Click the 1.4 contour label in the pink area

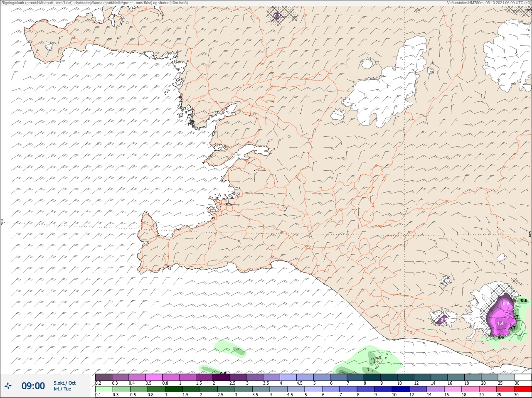pos(500,323)
